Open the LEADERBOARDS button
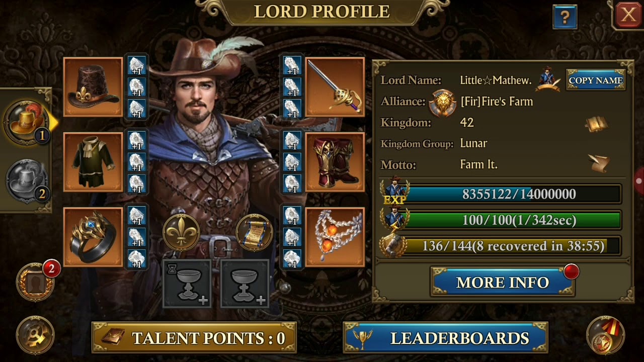The image size is (644, 362). pos(446,338)
